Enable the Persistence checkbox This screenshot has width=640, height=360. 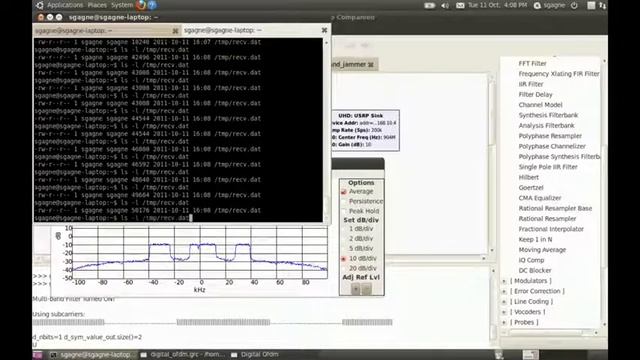[344, 201]
